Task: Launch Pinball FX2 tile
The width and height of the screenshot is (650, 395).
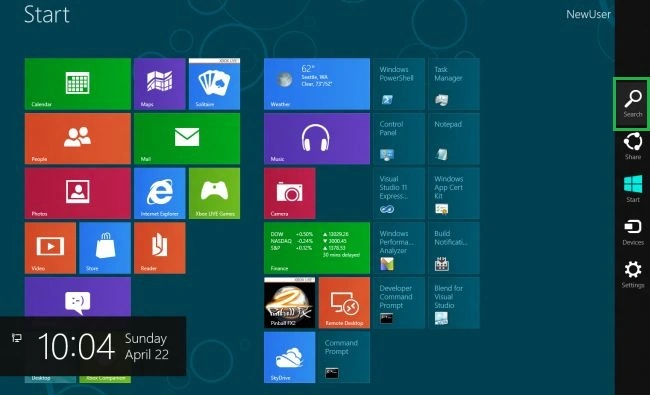Action: pos(289,303)
